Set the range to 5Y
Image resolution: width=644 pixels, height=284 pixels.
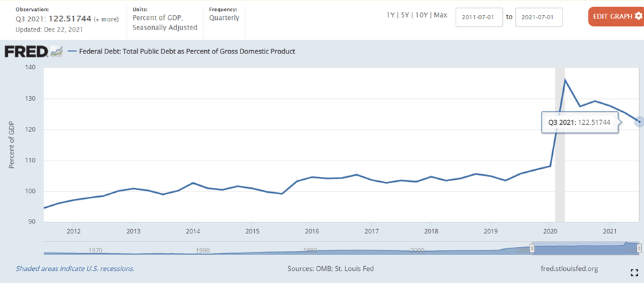click(408, 16)
